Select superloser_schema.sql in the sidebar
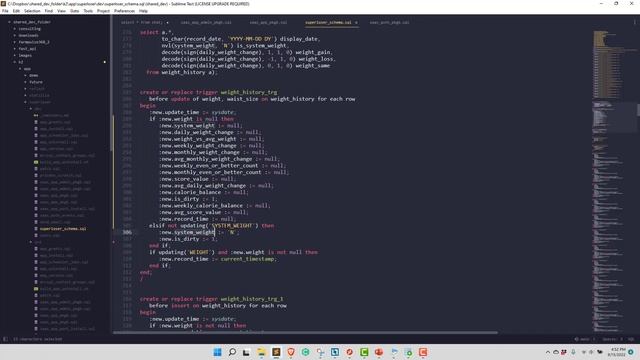The width and height of the screenshot is (640, 360). [63, 229]
